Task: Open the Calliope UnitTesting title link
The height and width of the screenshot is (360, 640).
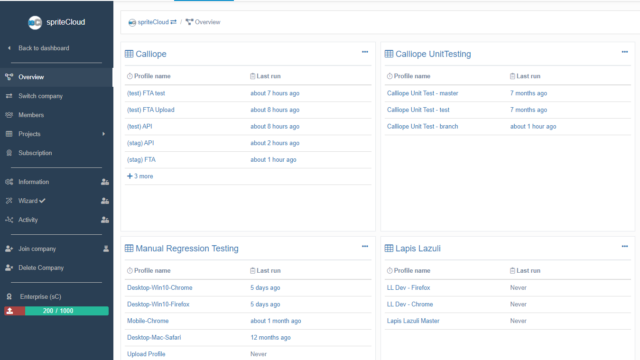Action: [x=433, y=54]
